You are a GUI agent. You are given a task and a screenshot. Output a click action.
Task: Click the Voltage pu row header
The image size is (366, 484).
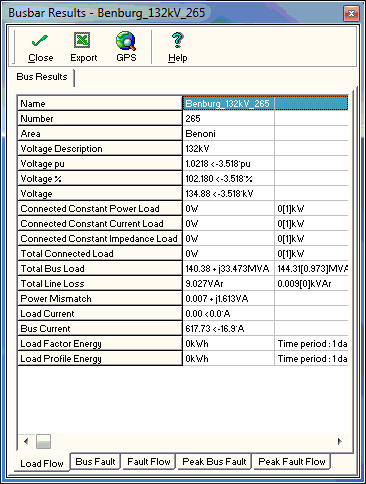point(100,163)
